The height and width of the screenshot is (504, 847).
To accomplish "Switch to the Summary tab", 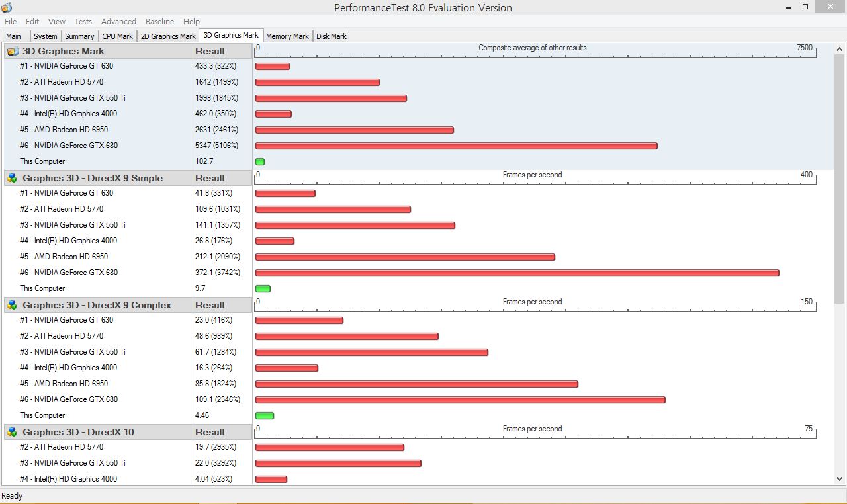I will point(79,36).
